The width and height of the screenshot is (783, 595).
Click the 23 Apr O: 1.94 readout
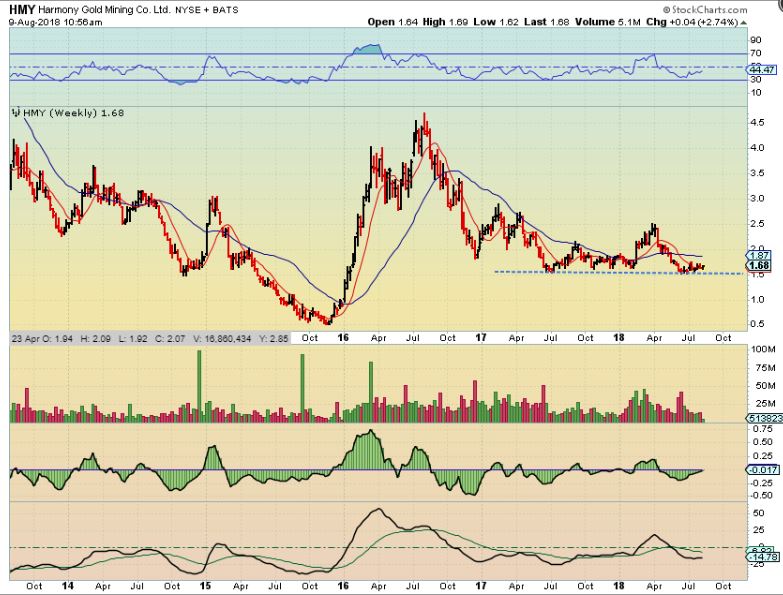[x=42, y=338]
